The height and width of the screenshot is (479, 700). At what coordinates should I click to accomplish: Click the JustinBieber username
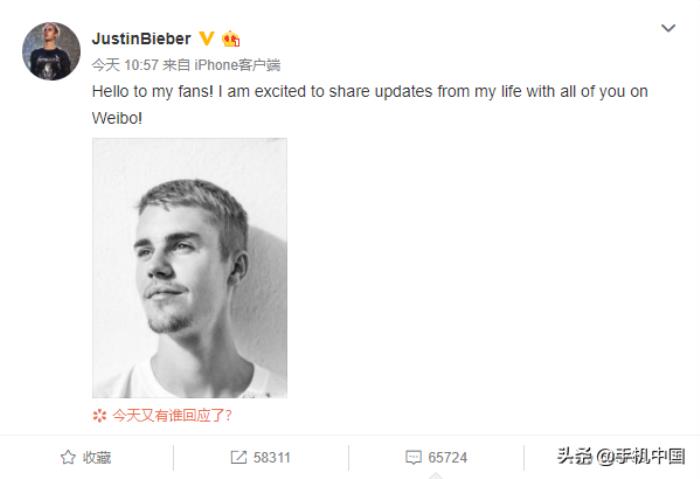(141, 39)
